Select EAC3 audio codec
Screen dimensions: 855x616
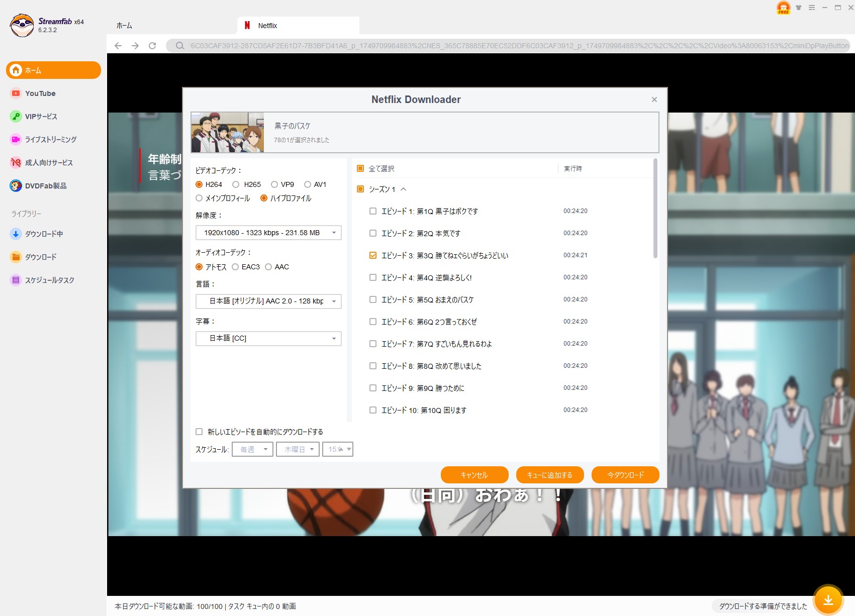point(235,267)
